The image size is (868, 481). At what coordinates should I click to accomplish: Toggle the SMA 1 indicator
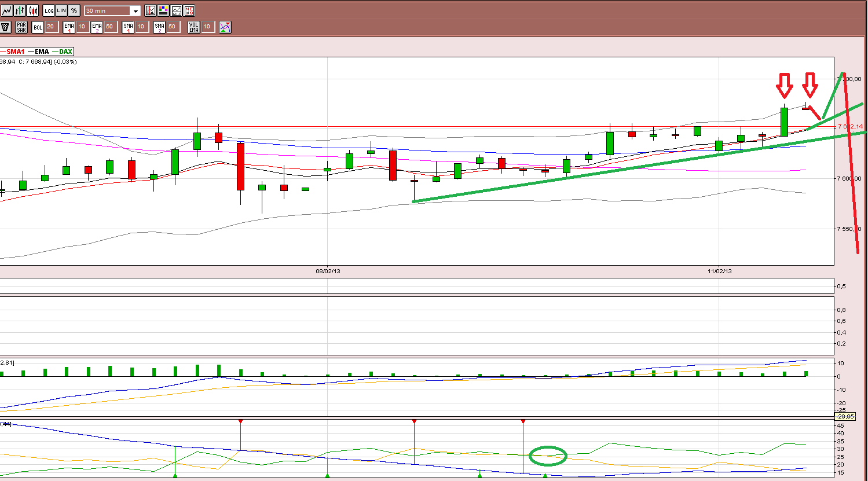(x=128, y=27)
